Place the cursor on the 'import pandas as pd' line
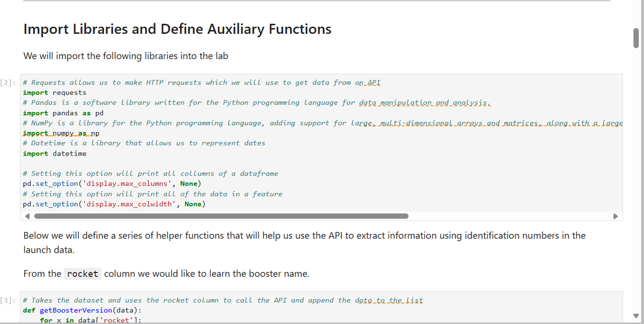The image size is (644, 324). point(63,113)
